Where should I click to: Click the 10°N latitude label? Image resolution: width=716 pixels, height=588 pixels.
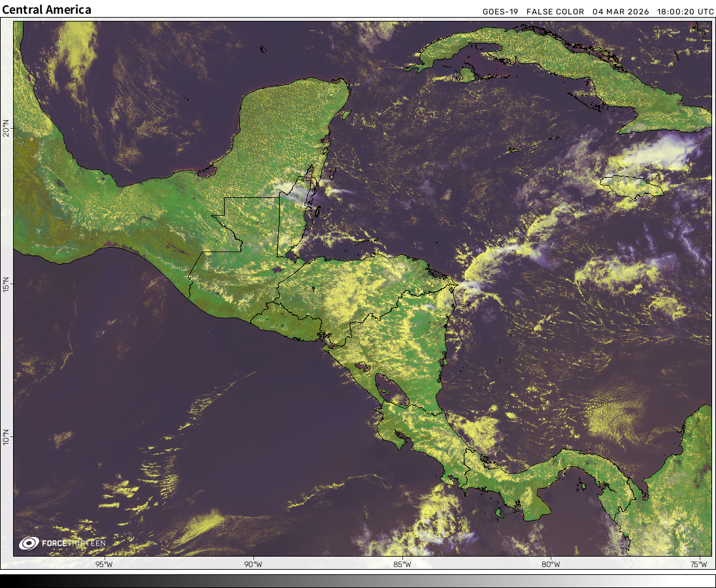coord(6,436)
